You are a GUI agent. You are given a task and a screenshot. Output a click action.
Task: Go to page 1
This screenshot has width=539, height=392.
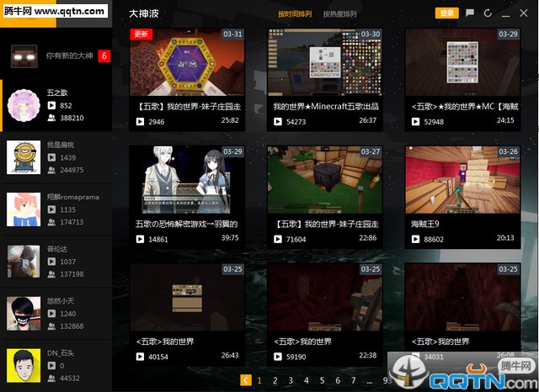[x=259, y=380]
